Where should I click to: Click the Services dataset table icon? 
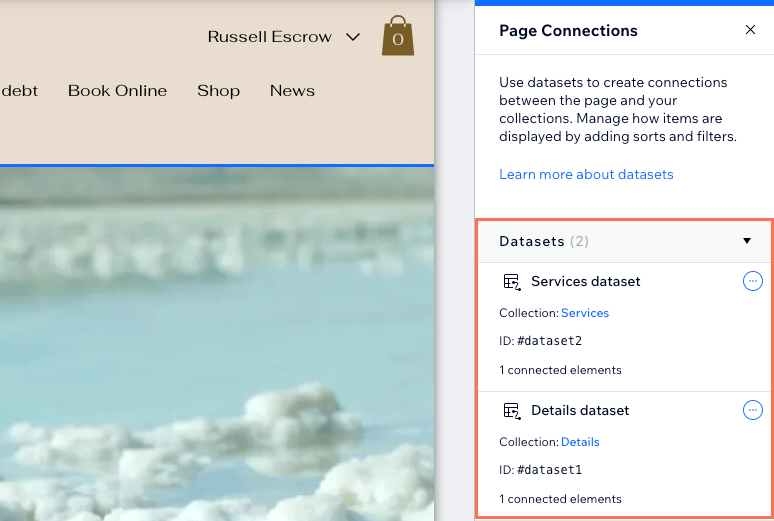[512, 282]
